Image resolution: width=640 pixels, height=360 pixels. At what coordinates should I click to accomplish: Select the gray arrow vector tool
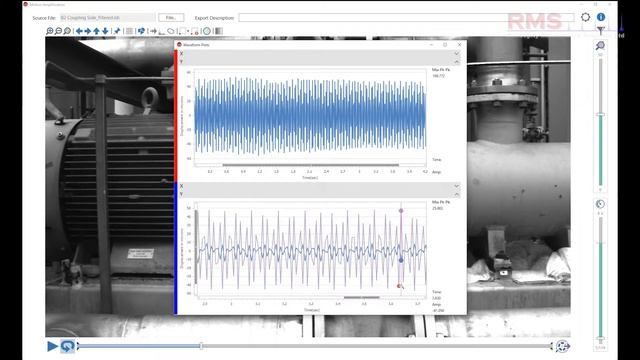pos(153,31)
